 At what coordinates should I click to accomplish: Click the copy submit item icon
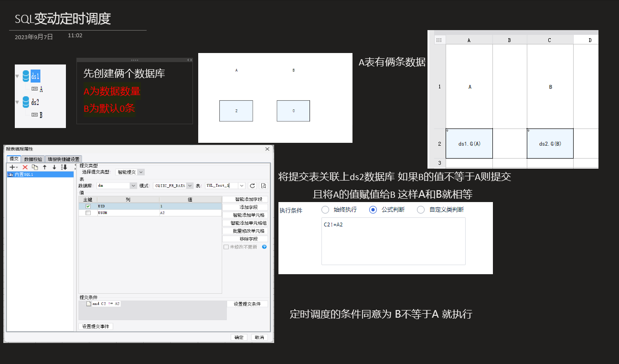tap(35, 167)
